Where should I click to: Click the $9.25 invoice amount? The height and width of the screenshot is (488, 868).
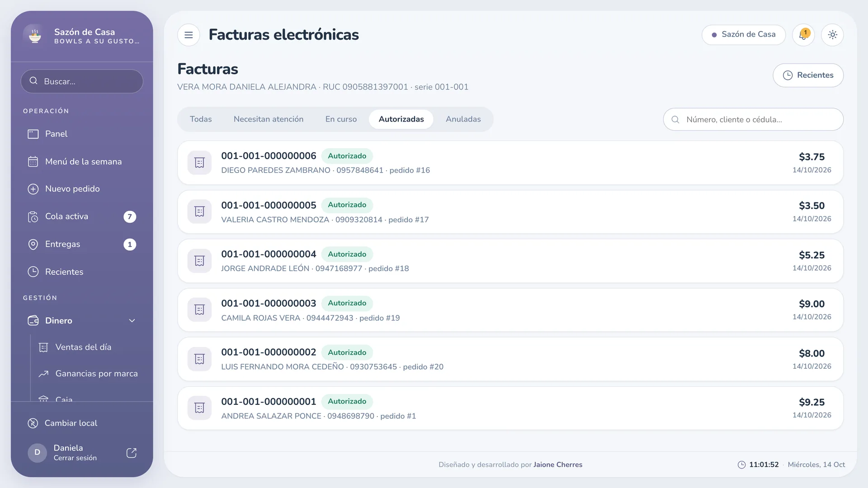pyautogui.click(x=811, y=402)
